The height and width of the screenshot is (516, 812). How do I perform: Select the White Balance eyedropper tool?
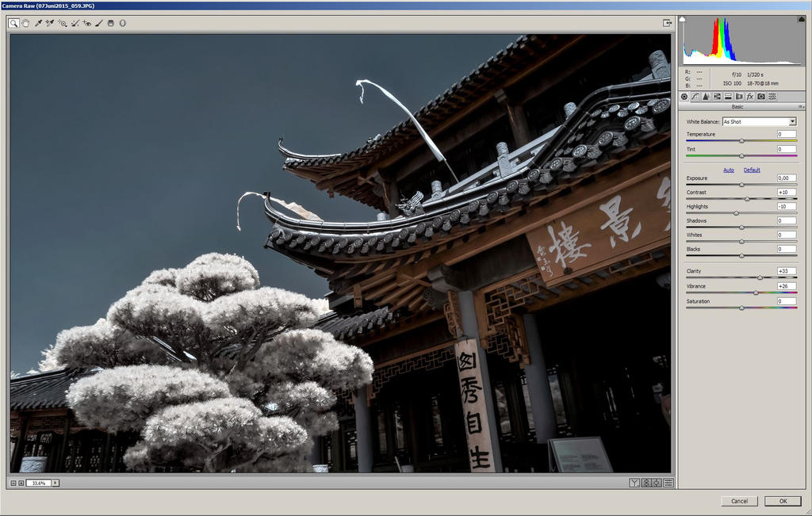tap(39, 23)
